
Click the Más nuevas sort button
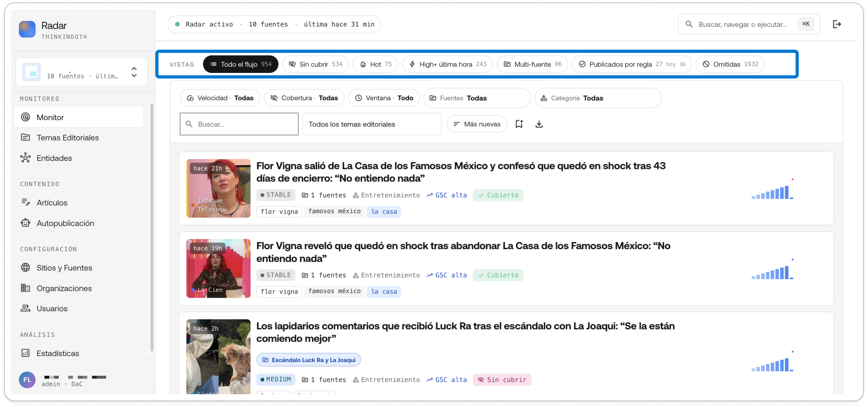pos(477,124)
